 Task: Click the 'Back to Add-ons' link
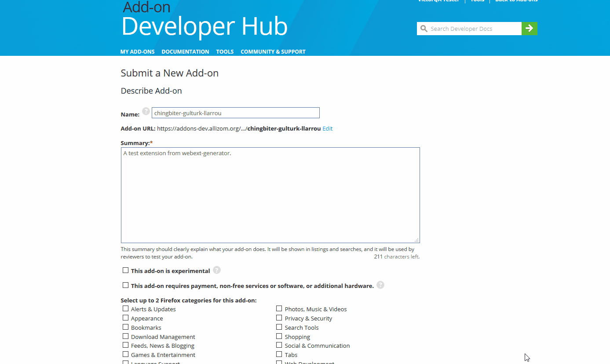pyautogui.click(x=516, y=1)
